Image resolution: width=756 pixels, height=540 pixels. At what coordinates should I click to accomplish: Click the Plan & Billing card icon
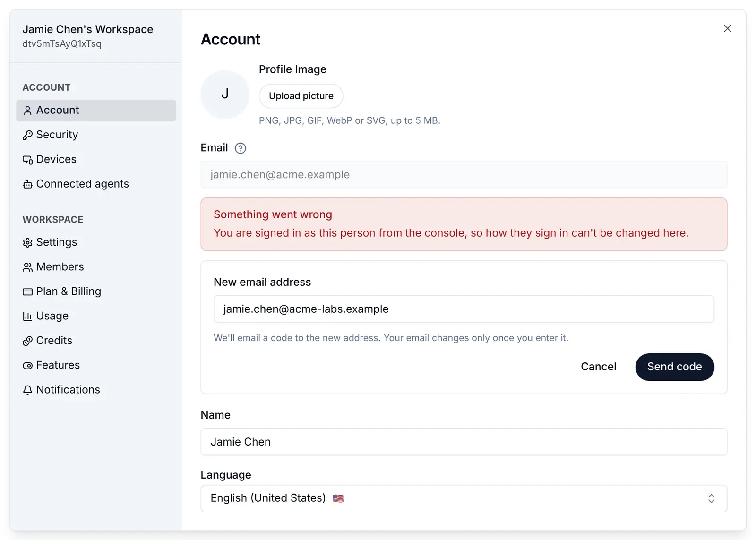(x=27, y=292)
